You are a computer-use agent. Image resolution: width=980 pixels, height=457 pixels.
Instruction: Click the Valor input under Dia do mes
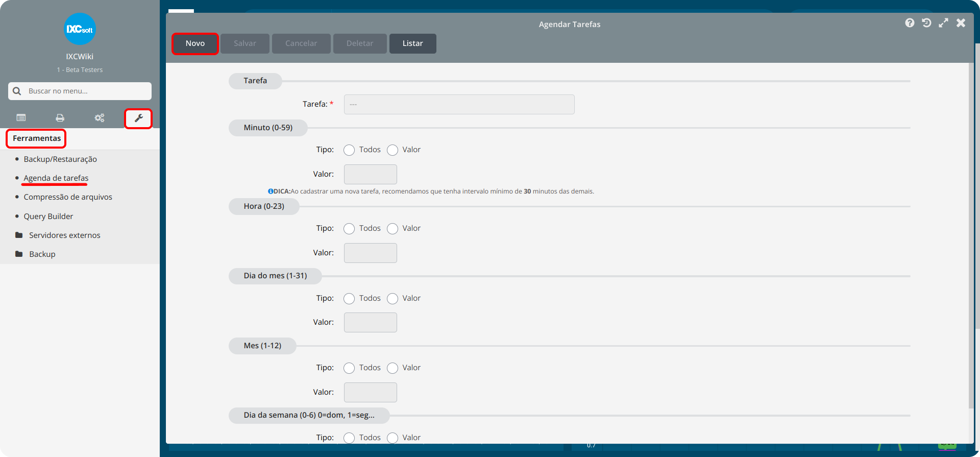tap(371, 322)
